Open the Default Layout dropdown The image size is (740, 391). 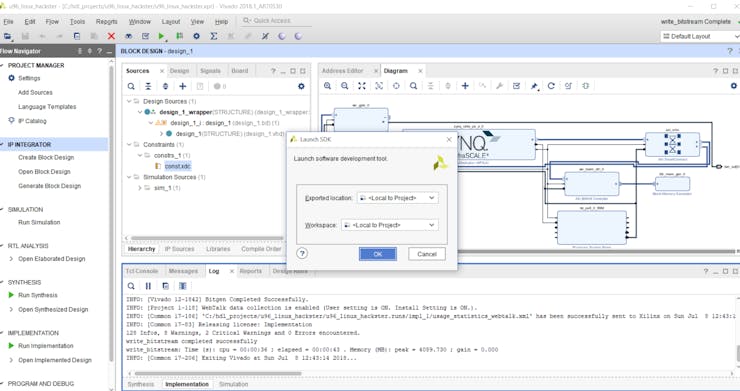coord(700,36)
